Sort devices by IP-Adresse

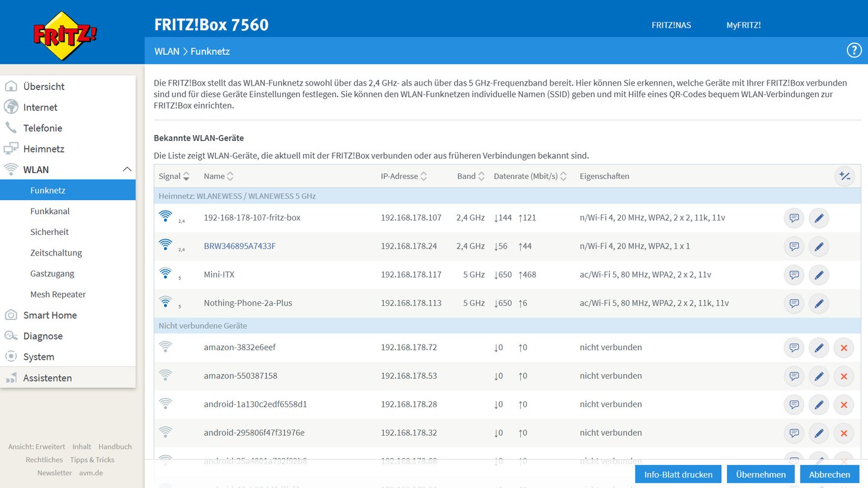[404, 177]
